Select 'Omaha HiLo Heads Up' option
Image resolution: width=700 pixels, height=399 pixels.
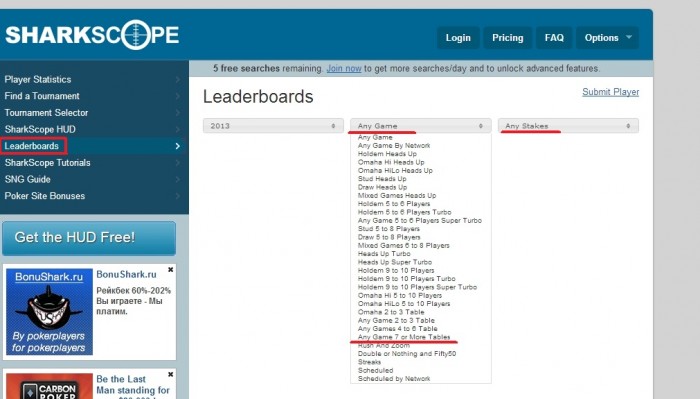tap(395, 170)
